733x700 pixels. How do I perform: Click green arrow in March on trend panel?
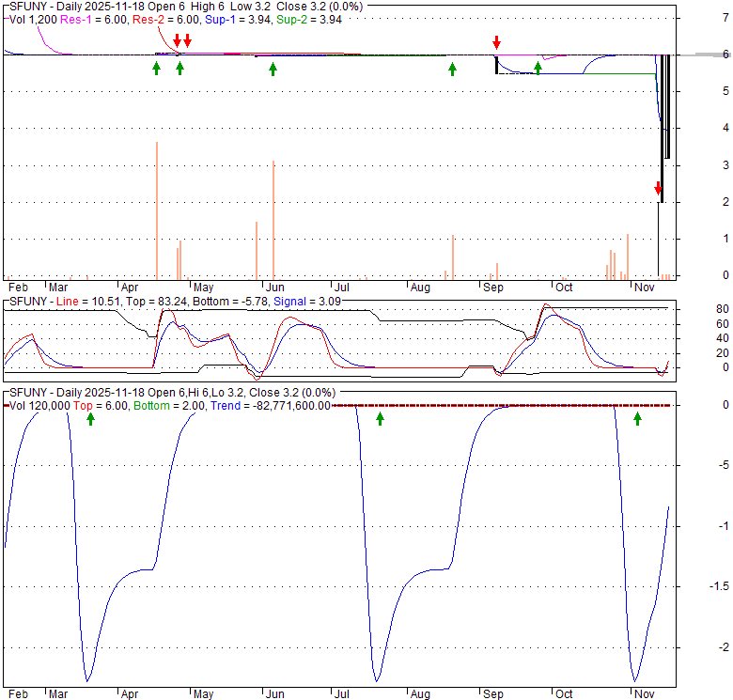(x=91, y=418)
